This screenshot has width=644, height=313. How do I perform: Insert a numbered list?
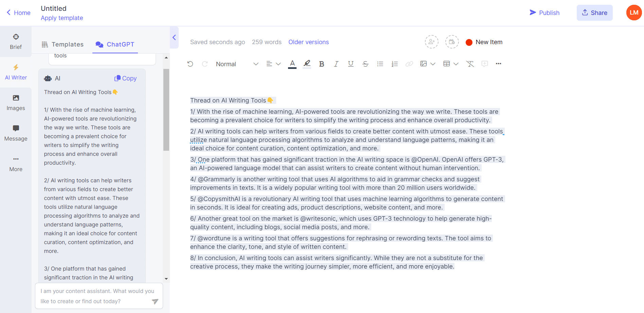[x=395, y=64]
